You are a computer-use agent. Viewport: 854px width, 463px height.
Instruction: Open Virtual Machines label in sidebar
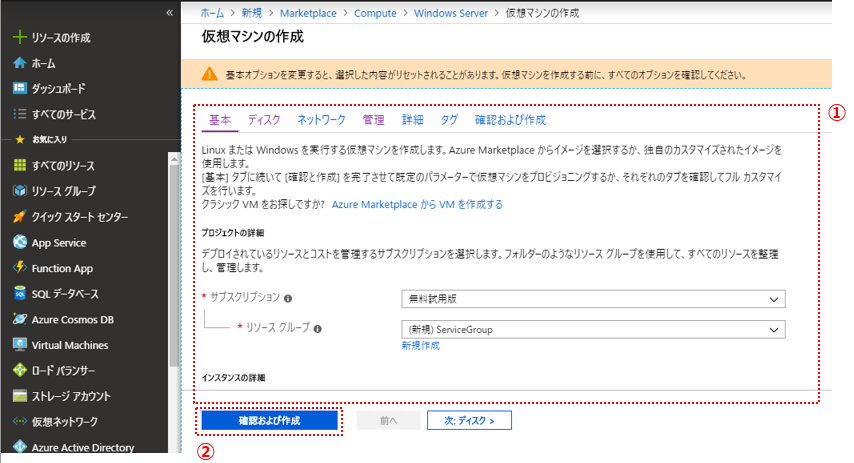70,345
